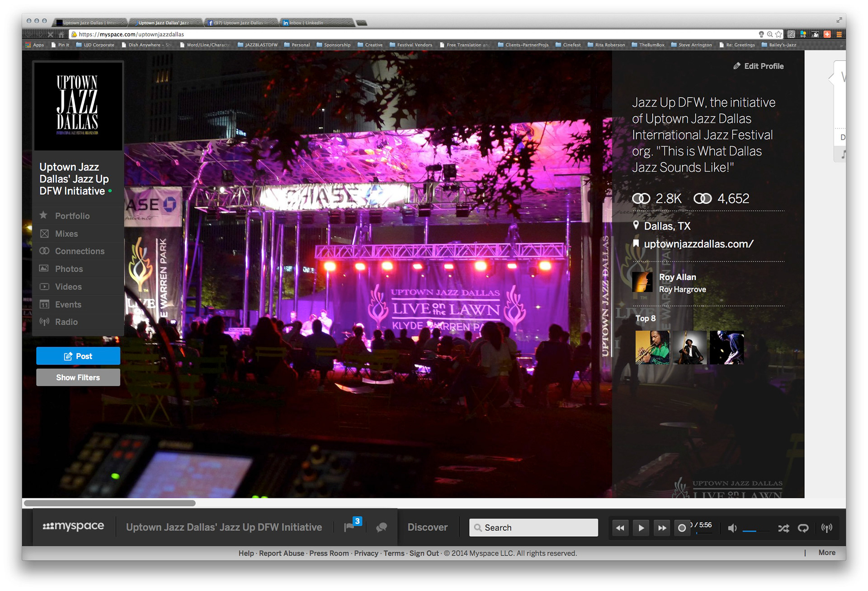Image resolution: width=868 pixels, height=591 pixels.
Task: Open Events in the profile sidebar
Action: coord(78,304)
